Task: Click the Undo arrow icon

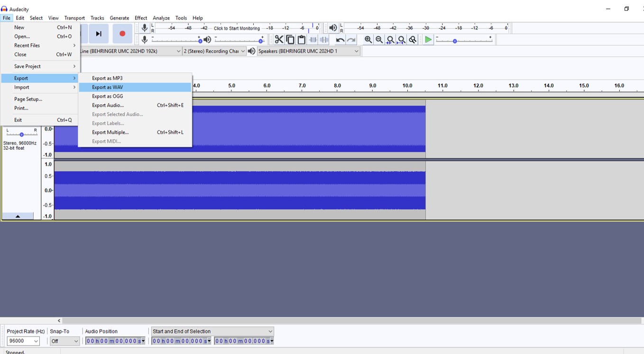Action: (x=340, y=40)
